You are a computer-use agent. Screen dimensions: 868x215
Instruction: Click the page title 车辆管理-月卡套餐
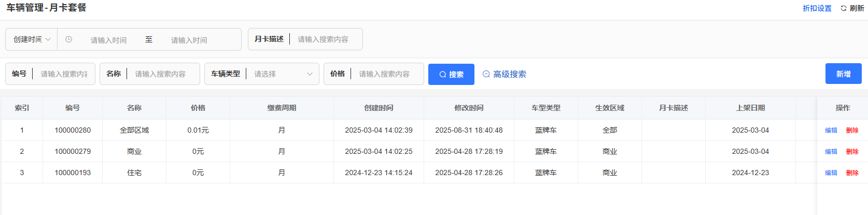tap(46, 8)
